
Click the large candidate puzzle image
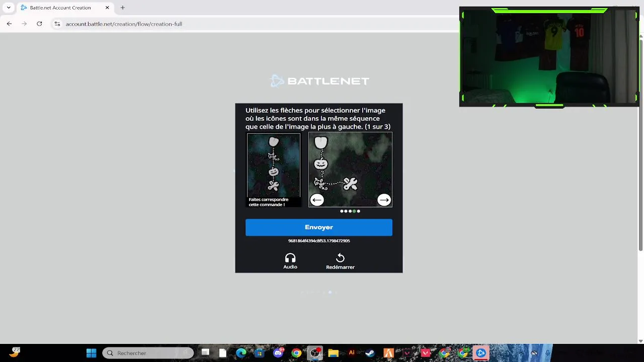coord(350,169)
